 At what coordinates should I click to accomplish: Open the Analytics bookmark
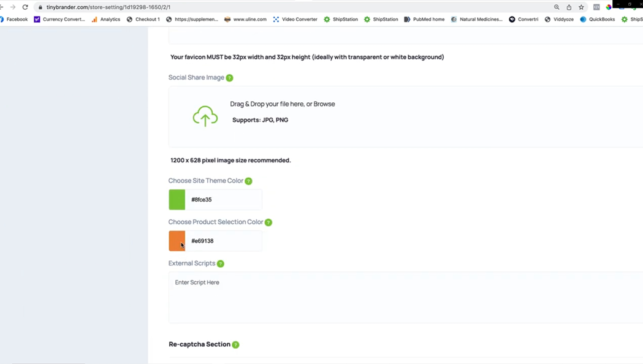(106, 19)
